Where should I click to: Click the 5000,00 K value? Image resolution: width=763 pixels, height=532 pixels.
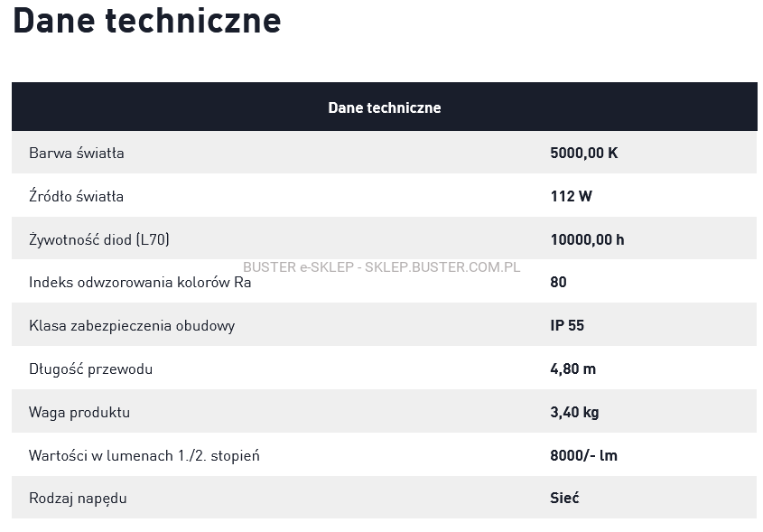[x=583, y=153]
